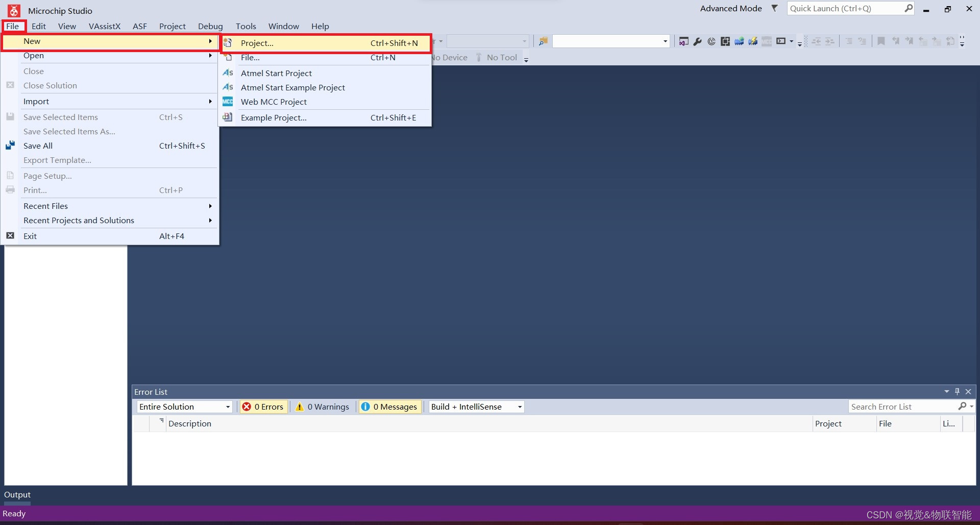Click the blue people-shaped toolbar icon
Screen dimensions: 980x525
click(739, 41)
